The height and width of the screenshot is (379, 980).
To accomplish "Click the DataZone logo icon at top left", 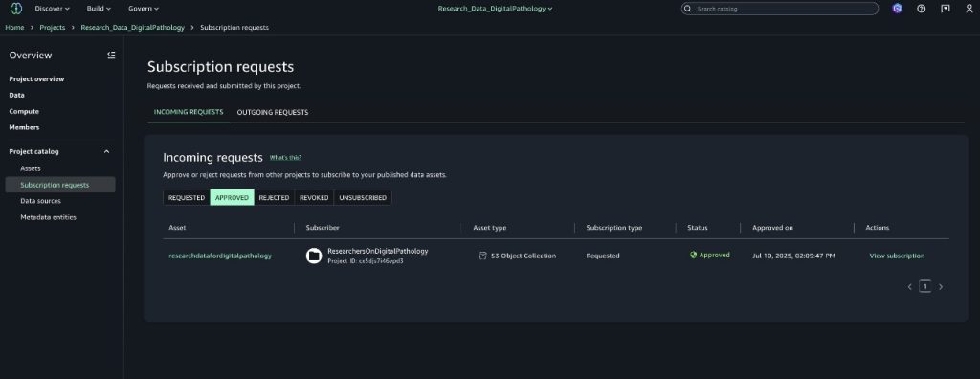I will [16, 9].
